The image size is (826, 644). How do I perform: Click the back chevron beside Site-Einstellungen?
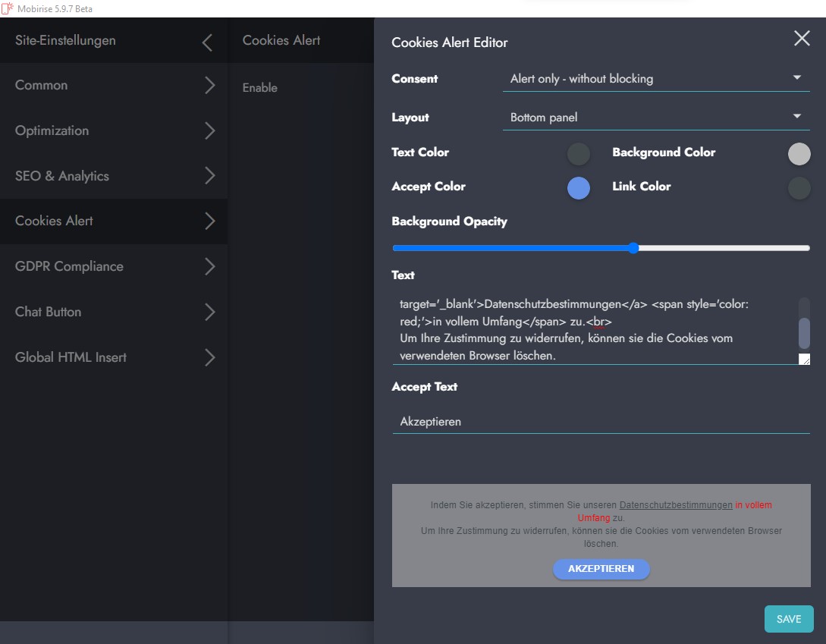[x=207, y=42]
